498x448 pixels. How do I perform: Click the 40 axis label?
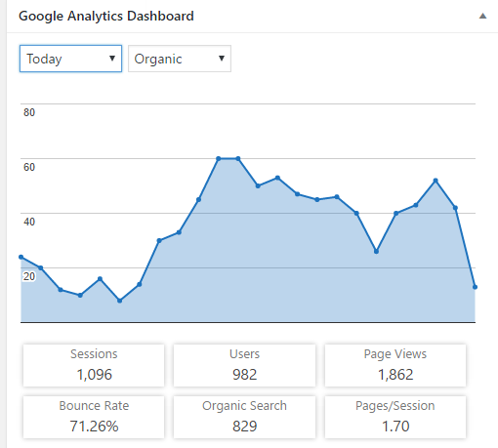pyautogui.click(x=29, y=222)
